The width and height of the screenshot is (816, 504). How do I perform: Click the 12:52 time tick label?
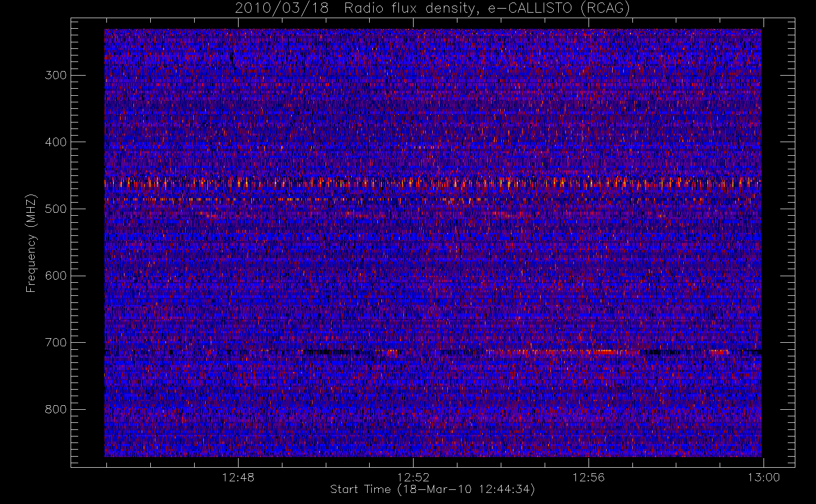414,477
